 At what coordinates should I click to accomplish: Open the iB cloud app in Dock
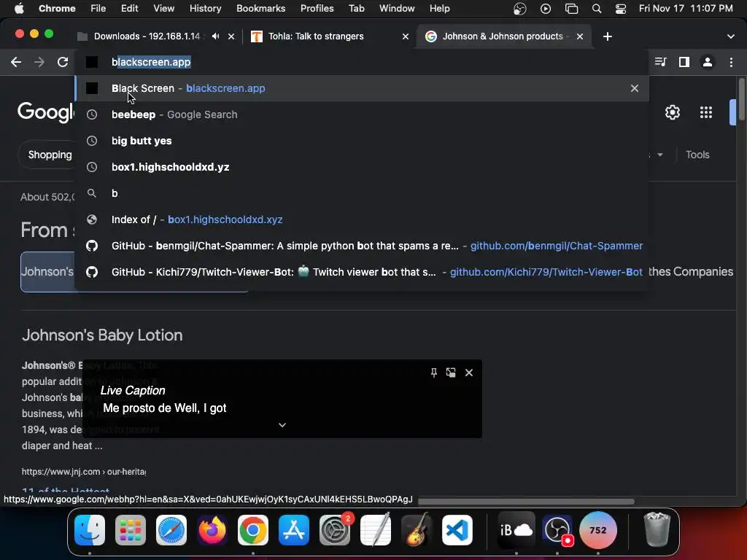coord(516,530)
